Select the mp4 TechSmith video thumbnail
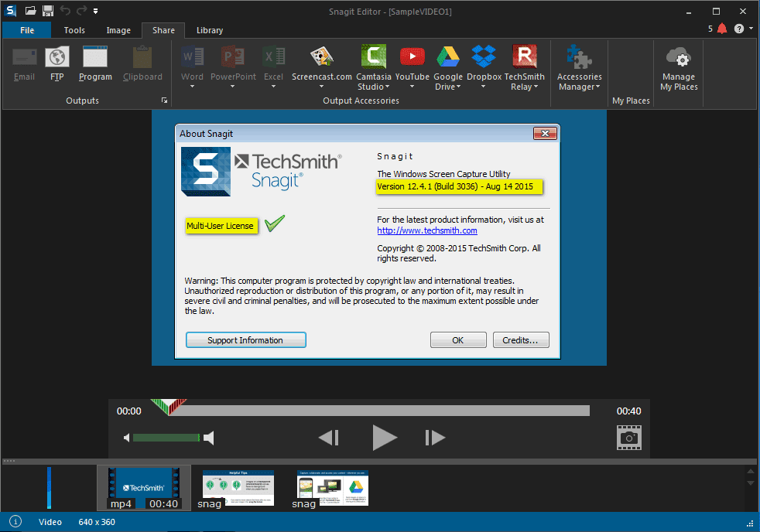 (143, 488)
